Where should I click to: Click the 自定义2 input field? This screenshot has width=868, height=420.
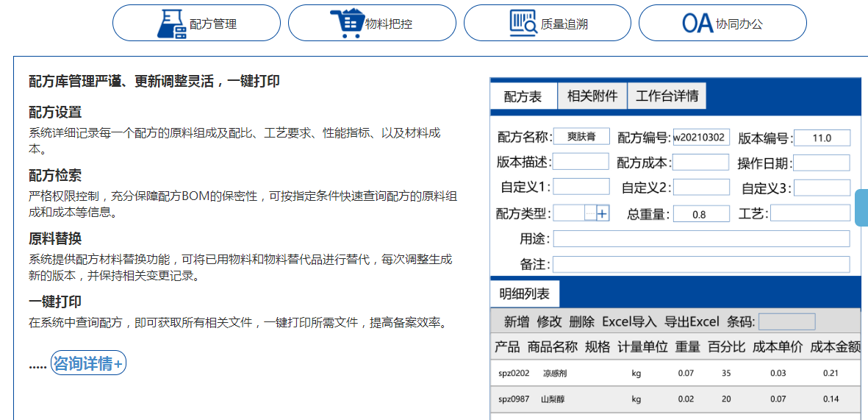[x=701, y=188]
